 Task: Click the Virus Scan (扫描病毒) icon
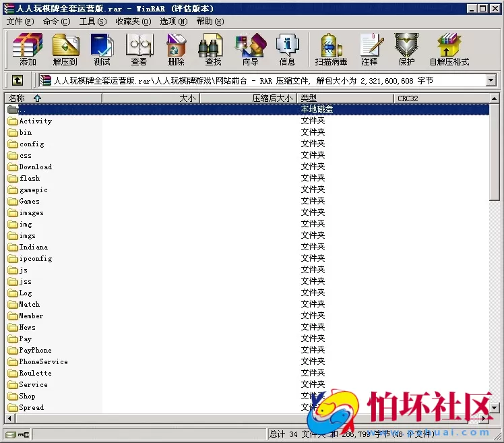(x=331, y=49)
